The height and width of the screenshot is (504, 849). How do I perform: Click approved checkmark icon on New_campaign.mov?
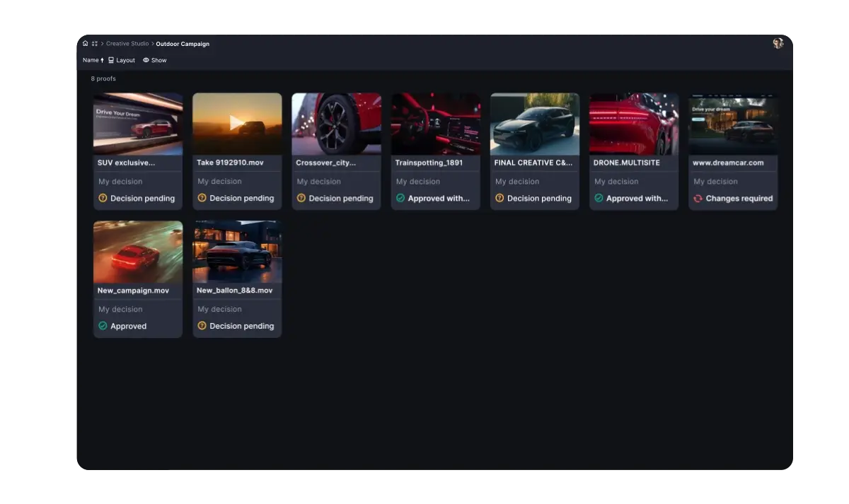click(103, 326)
